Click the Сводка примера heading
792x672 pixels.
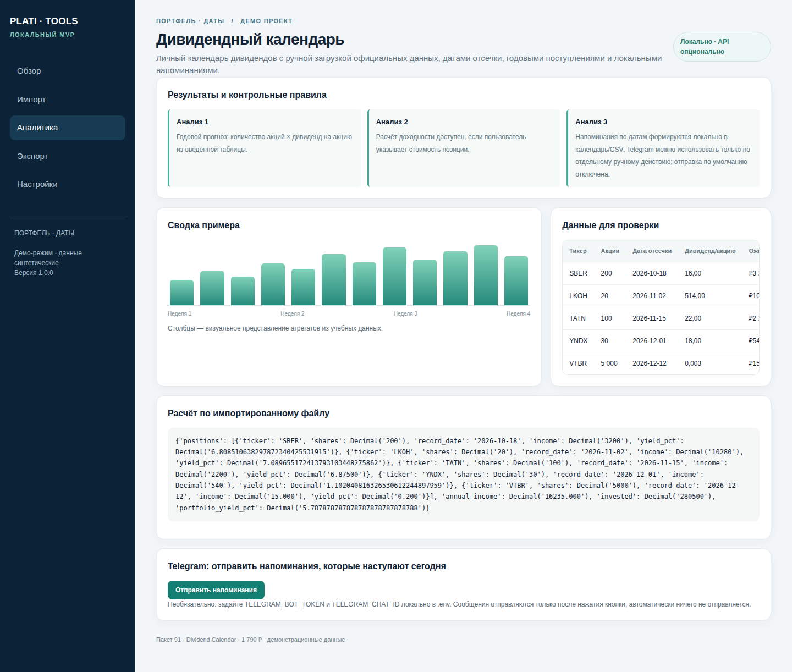204,225
